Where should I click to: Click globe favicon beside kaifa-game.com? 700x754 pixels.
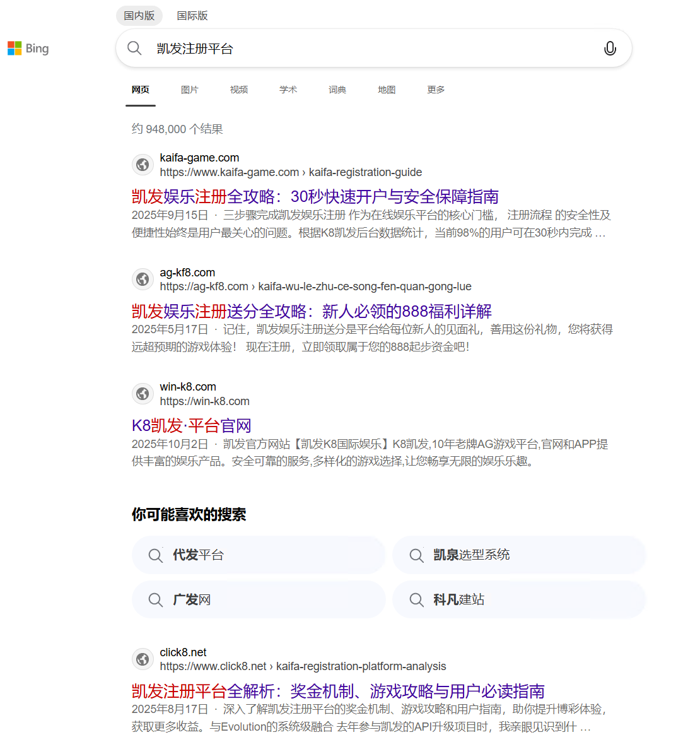point(143,165)
